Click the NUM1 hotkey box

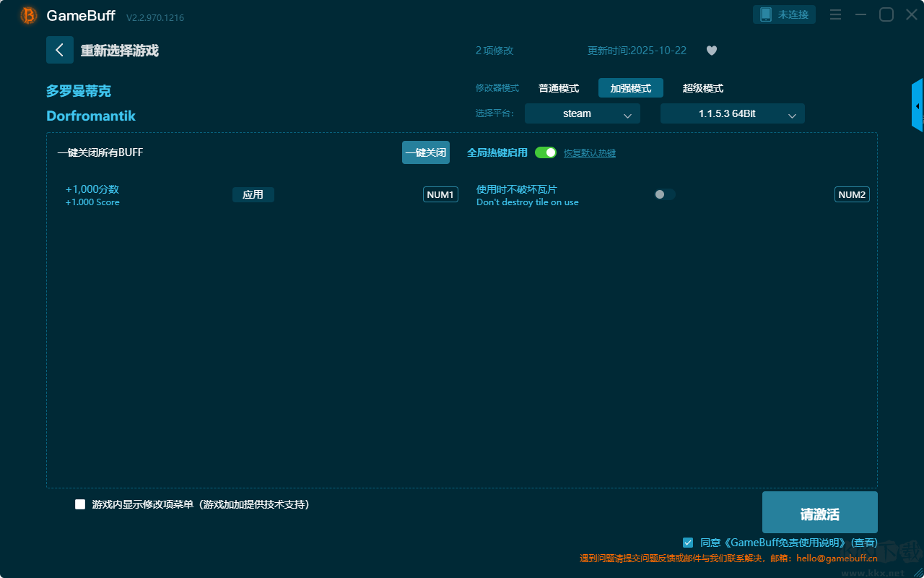pyautogui.click(x=440, y=194)
